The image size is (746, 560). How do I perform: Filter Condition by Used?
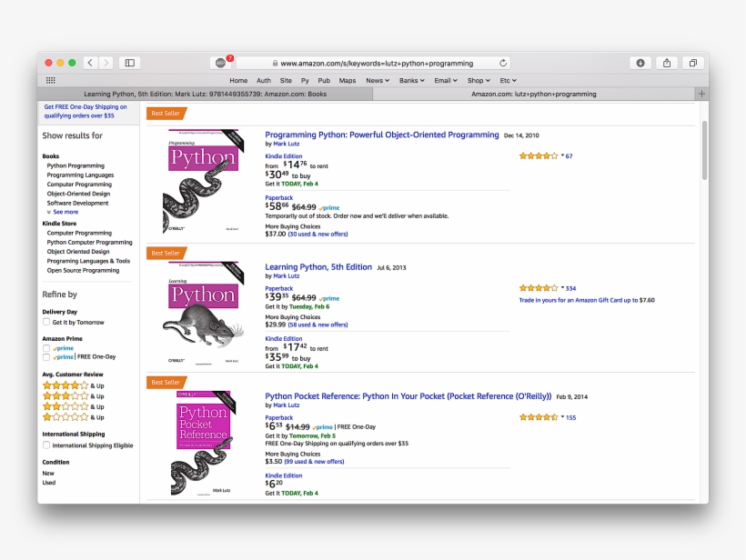[49, 483]
